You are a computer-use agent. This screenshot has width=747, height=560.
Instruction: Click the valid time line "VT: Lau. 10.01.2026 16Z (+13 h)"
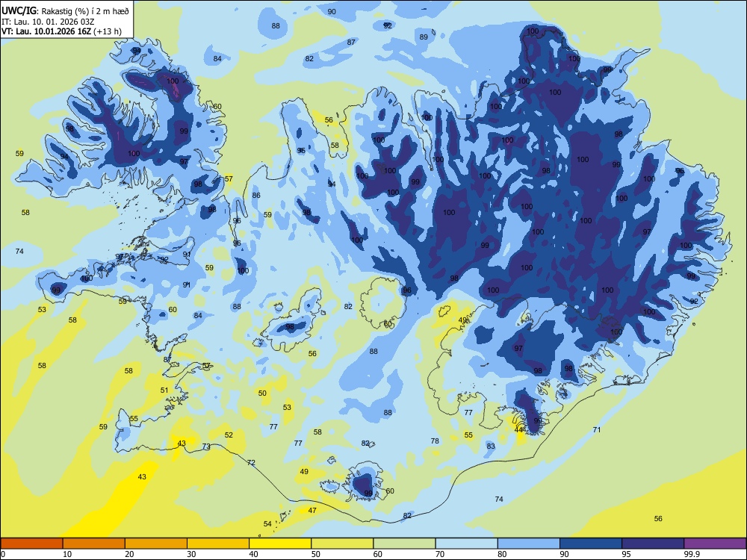click(x=61, y=31)
